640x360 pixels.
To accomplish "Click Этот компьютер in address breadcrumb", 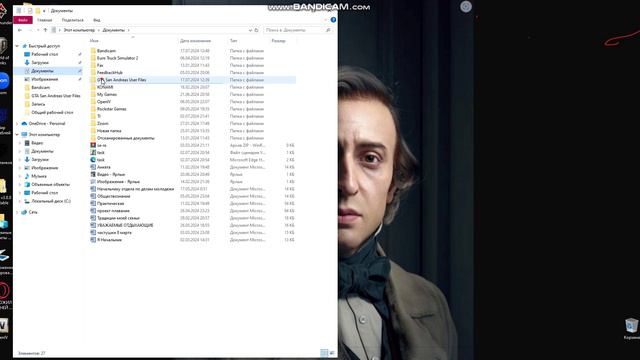I will pos(79,30).
